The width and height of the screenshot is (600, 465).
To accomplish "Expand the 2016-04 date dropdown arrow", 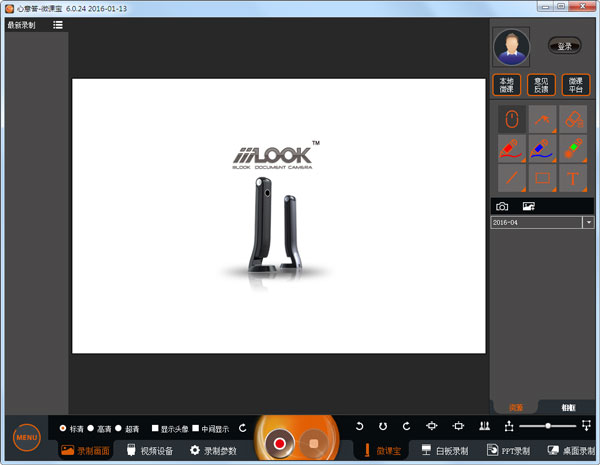I will click(589, 222).
